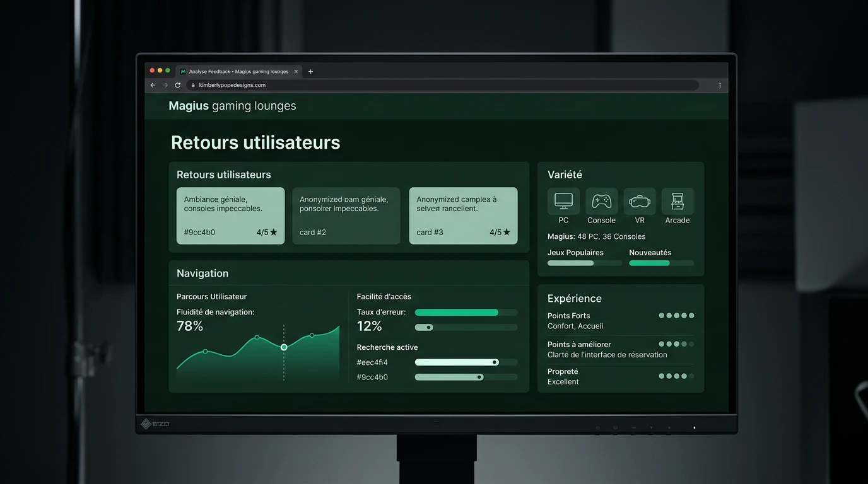
Task: Click the 'Excellent' text under Propreté
Action: tap(563, 382)
